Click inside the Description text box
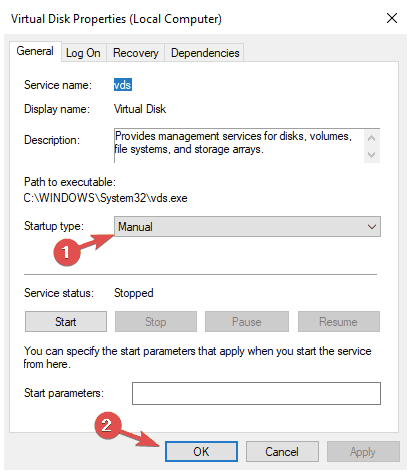This screenshot has width=408, height=473. [239, 146]
